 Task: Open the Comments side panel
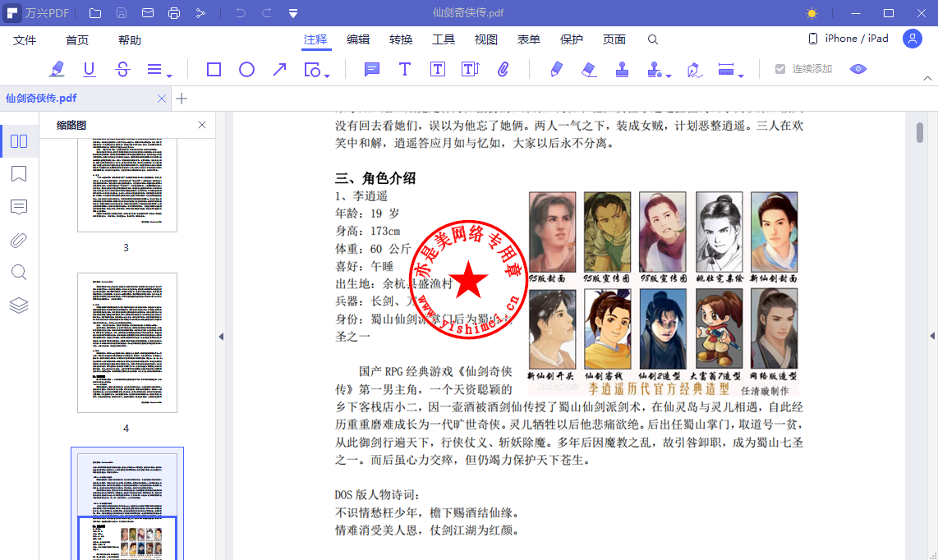coord(19,207)
